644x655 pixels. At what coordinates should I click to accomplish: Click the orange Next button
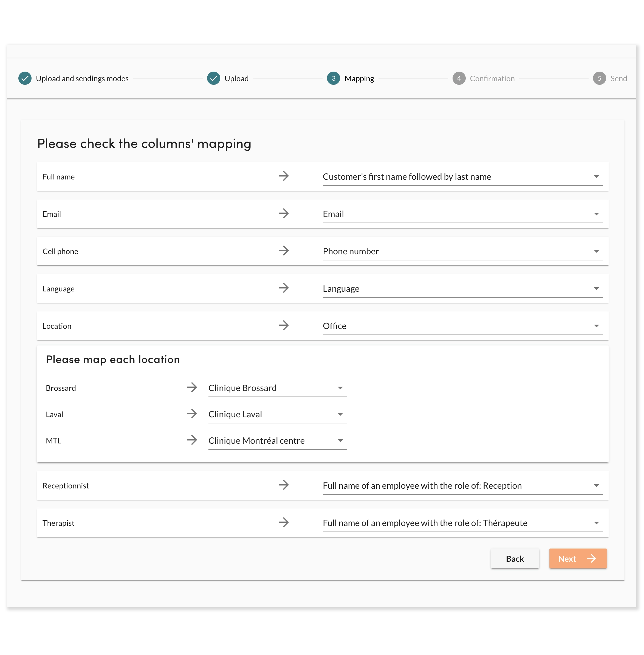[577, 559]
